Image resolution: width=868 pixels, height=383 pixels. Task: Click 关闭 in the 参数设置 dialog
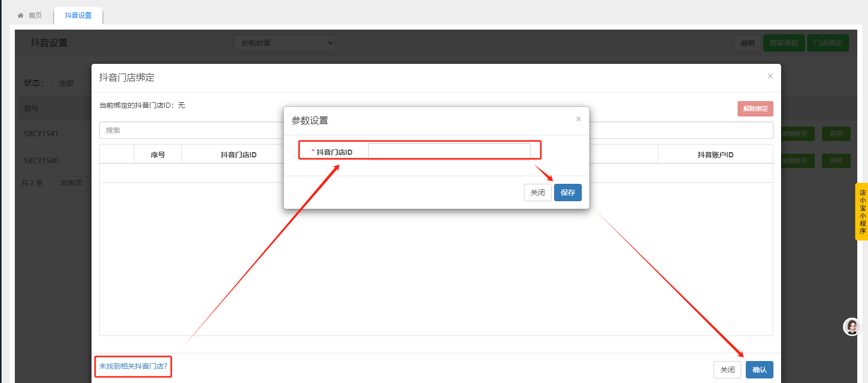pyautogui.click(x=538, y=193)
